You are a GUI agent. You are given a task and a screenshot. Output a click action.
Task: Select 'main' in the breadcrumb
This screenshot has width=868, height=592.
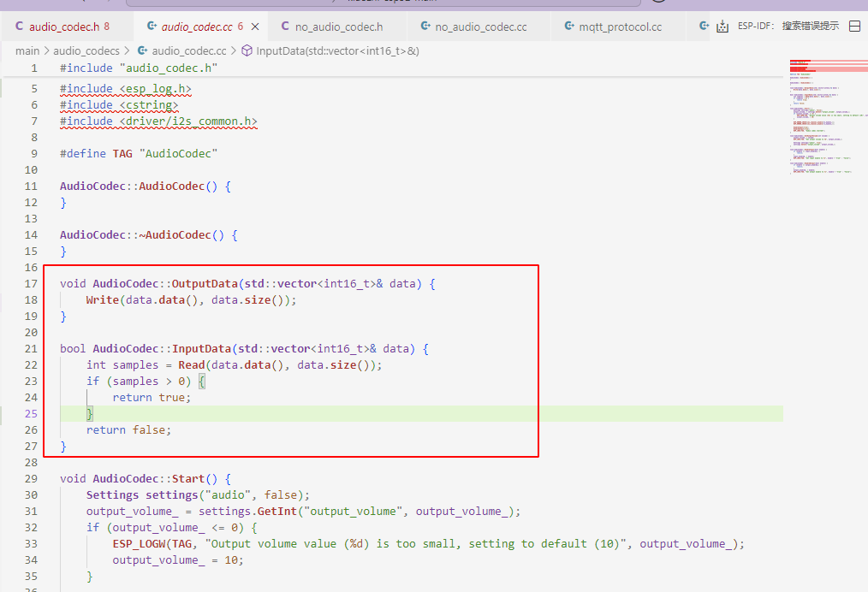point(27,50)
